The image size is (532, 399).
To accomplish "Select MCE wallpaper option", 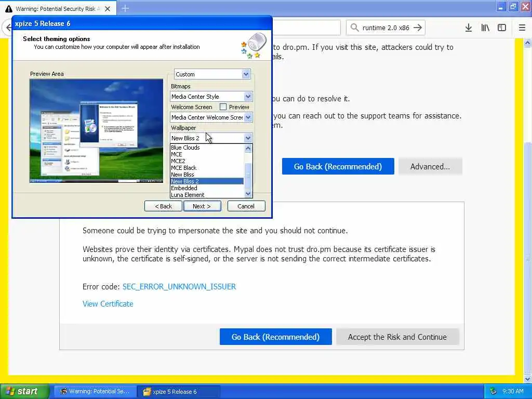I will (x=207, y=154).
